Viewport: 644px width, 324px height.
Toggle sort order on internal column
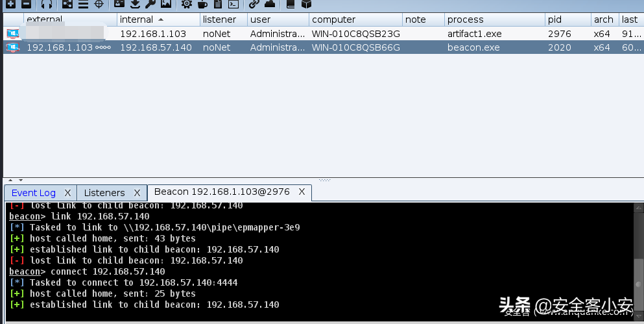click(x=158, y=19)
